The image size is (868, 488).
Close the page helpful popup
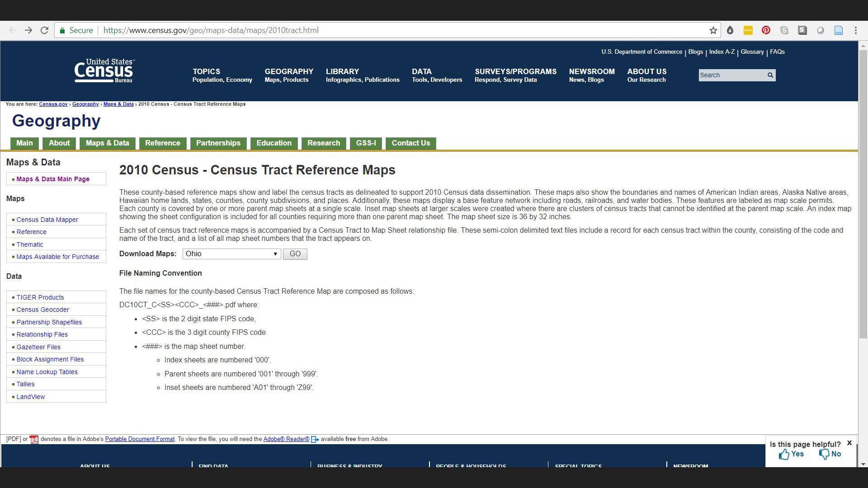coord(849,443)
